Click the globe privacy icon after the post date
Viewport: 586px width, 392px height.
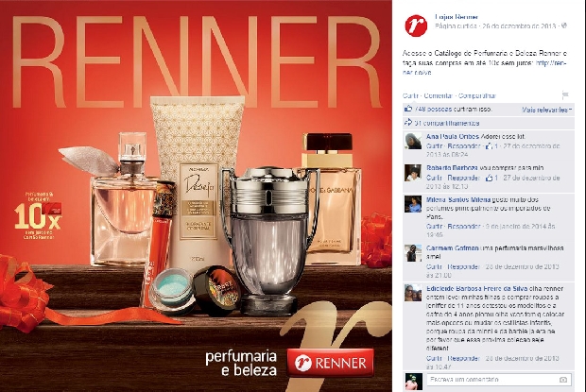pyautogui.click(x=564, y=26)
